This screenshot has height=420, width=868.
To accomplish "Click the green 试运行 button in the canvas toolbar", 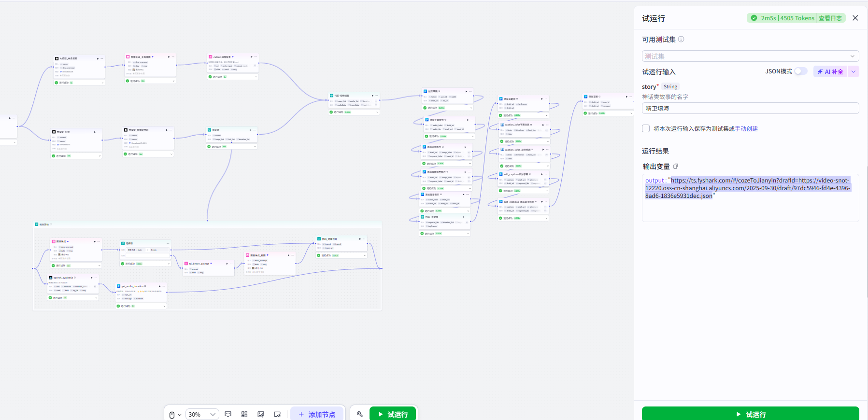I will 393,414.
